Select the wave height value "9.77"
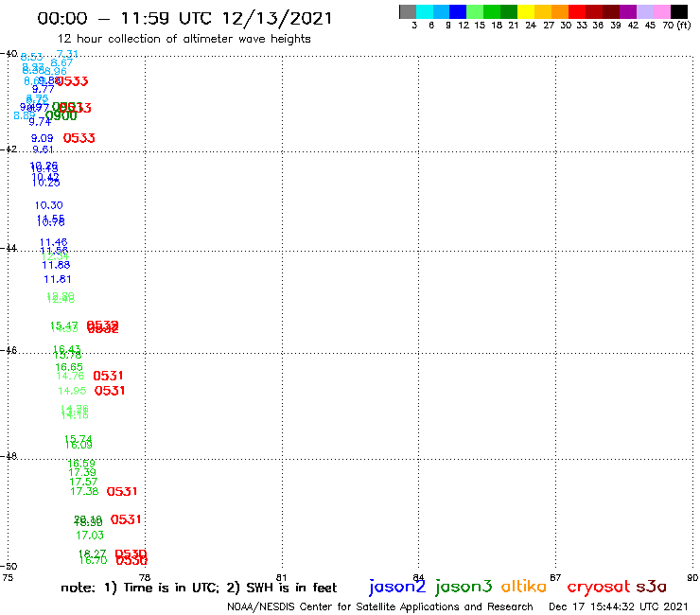Viewport: 700px width, 615px height. tap(43, 89)
